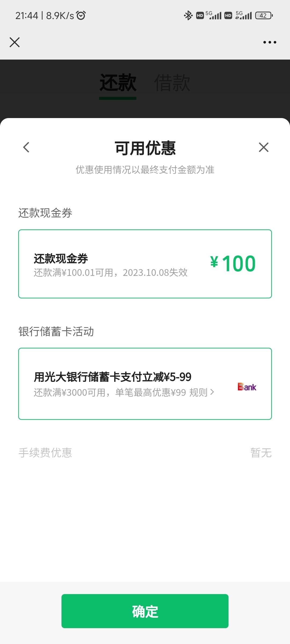This screenshot has height=644, width=290.
Task: Switch to the 借款 tab
Action: click(x=172, y=83)
